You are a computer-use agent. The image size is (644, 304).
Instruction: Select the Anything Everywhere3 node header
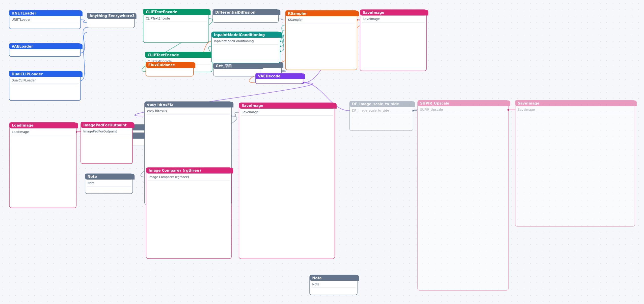click(111, 16)
